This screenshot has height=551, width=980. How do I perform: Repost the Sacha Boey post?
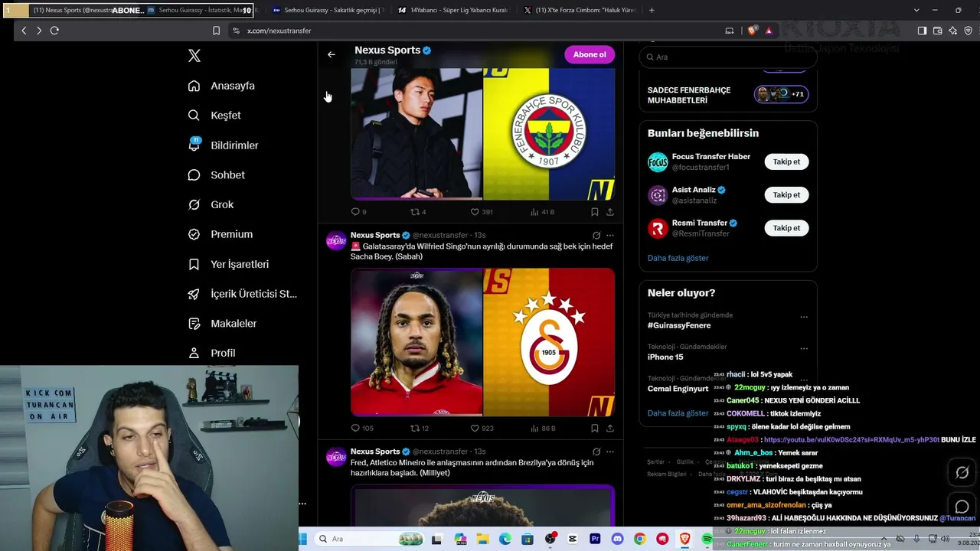(420, 429)
